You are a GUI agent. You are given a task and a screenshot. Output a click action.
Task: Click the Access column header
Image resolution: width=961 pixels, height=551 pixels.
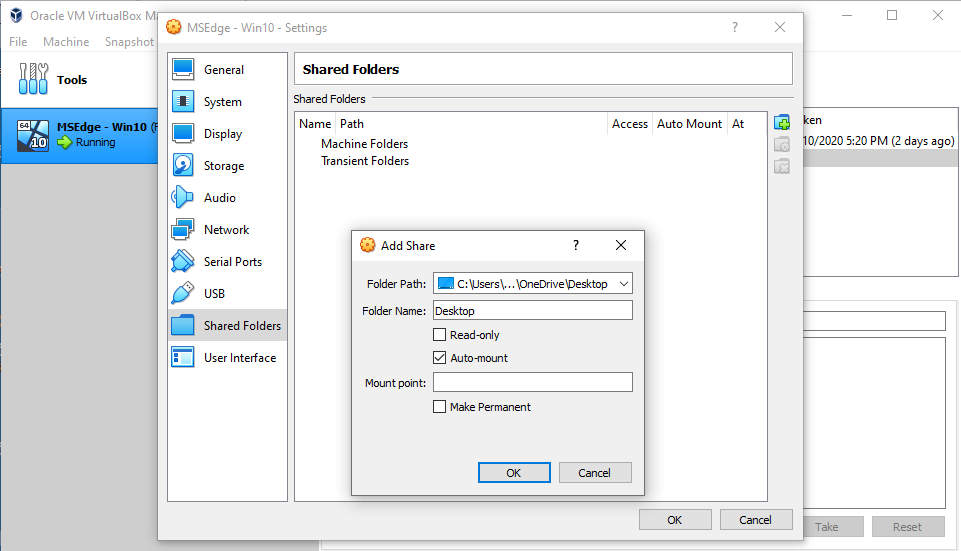point(630,124)
